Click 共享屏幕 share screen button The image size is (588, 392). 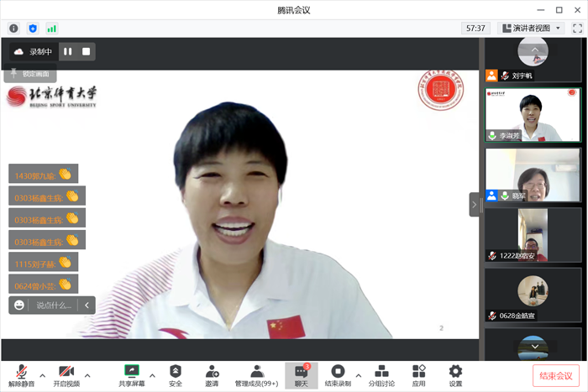pos(132,376)
